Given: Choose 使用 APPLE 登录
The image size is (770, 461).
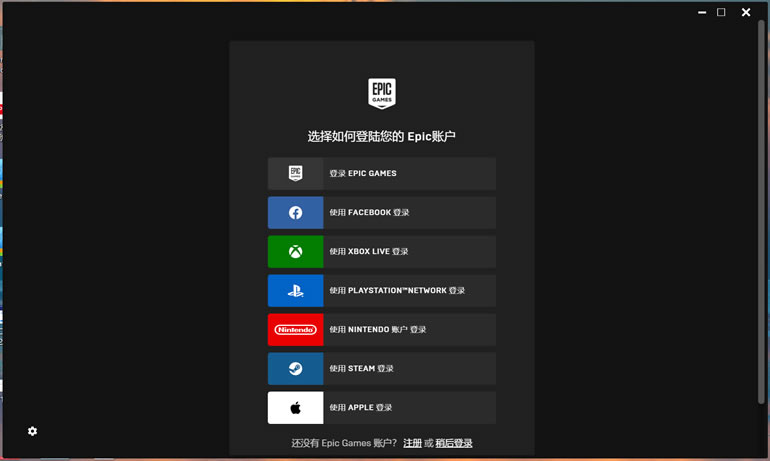Looking at the screenshot, I should tap(382, 407).
